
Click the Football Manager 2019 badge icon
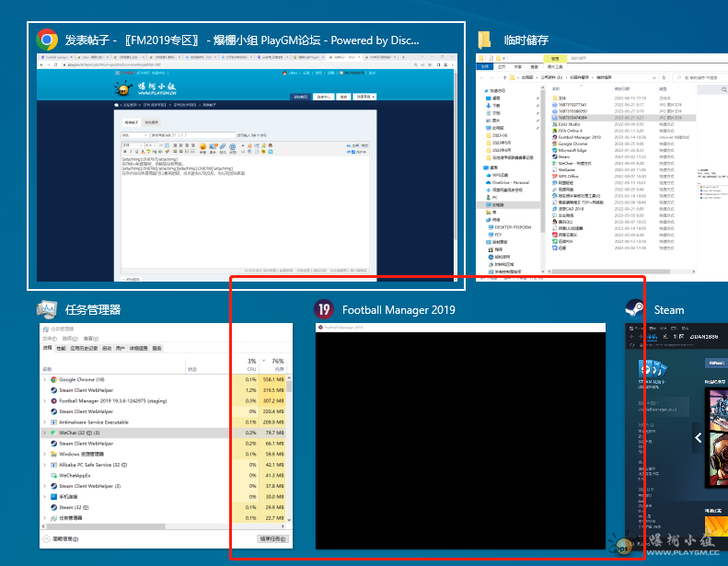[x=323, y=309]
